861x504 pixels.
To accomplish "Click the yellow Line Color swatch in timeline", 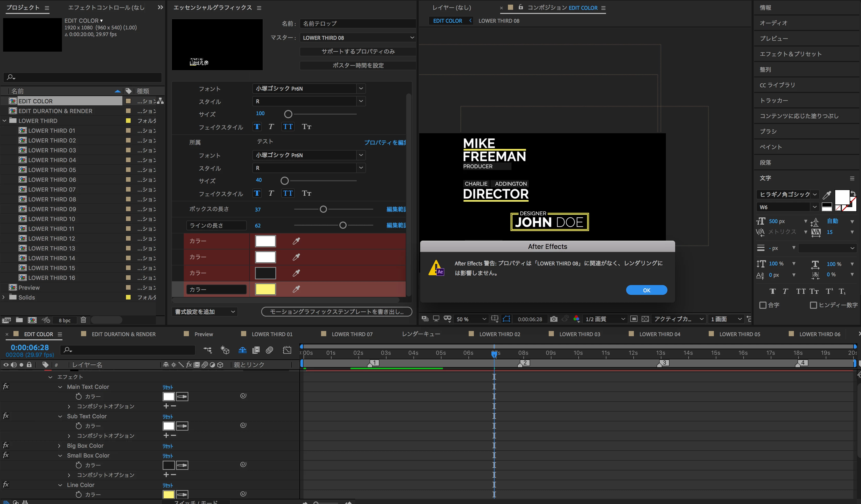I will coord(169,494).
